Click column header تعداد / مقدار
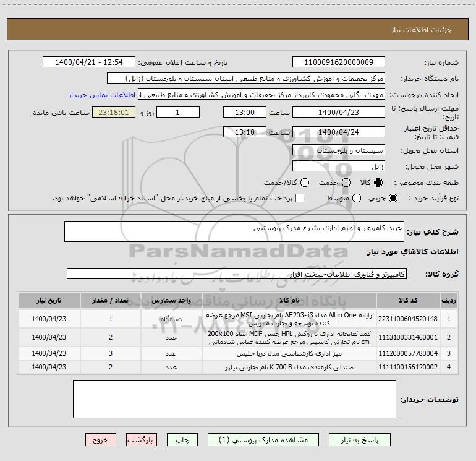Image resolution: width=476 pixels, height=461 pixels. click(111, 300)
